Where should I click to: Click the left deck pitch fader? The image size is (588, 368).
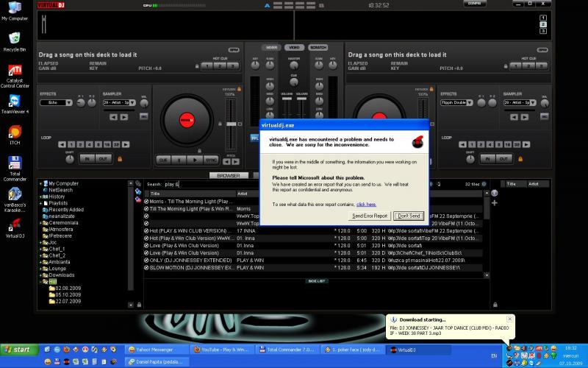[232, 124]
